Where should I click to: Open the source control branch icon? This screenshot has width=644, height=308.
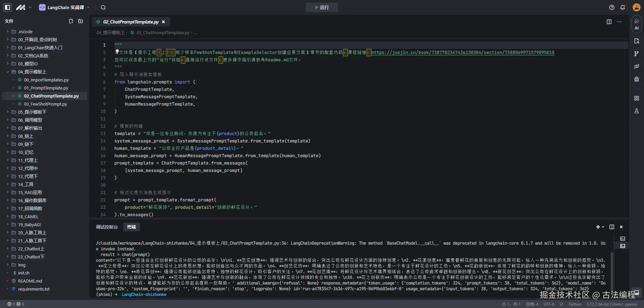[636, 54]
